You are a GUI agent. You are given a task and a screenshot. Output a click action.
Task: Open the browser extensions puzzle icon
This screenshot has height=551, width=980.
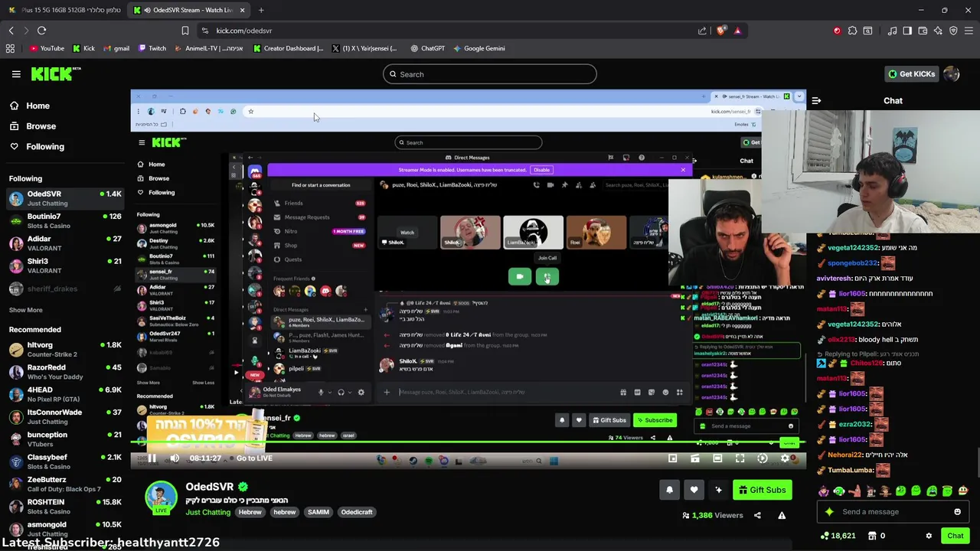click(852, 31)
